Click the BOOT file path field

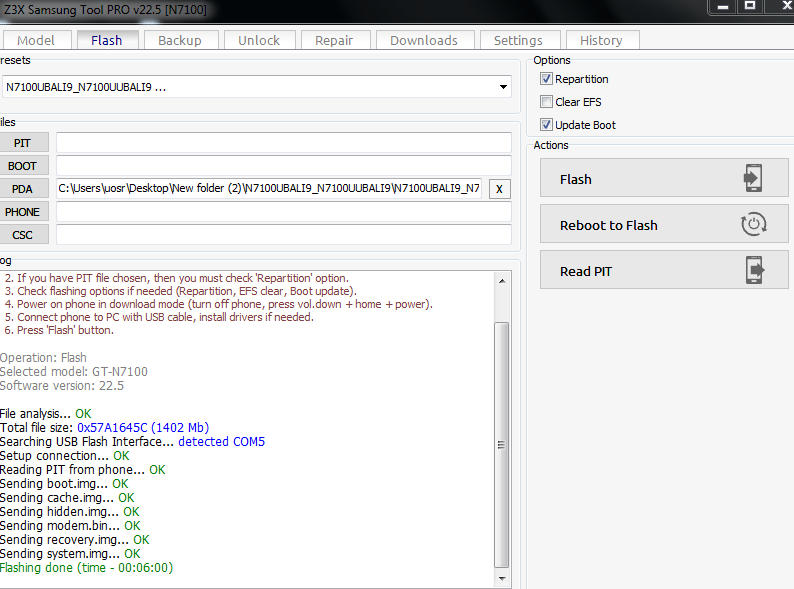pos(284,166)
